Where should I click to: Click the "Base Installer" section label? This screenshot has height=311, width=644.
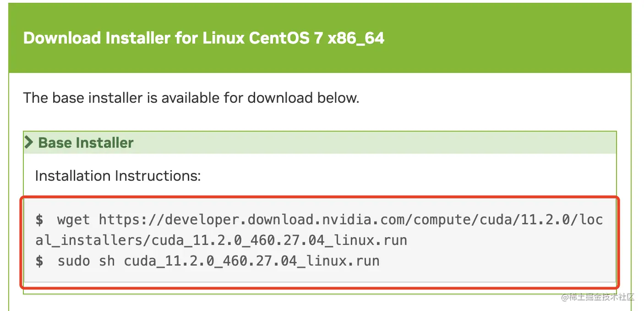click(x=86, y=143)
